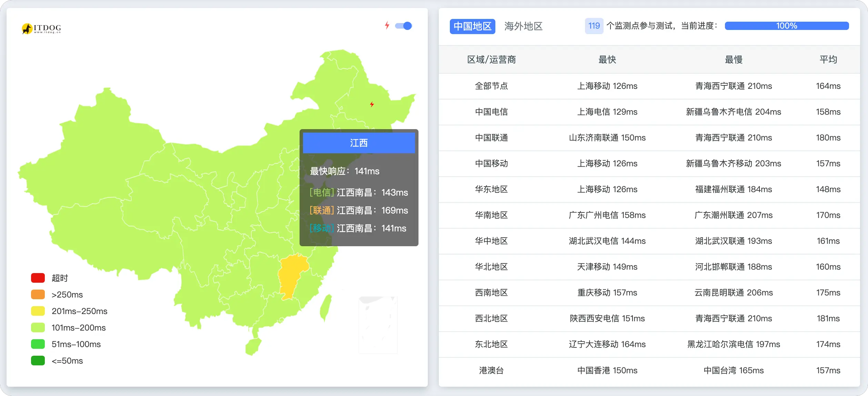868x396 pixels.
Task: Click 湖北武汉联通 193ms cell
Action: [x=734, y=241]
